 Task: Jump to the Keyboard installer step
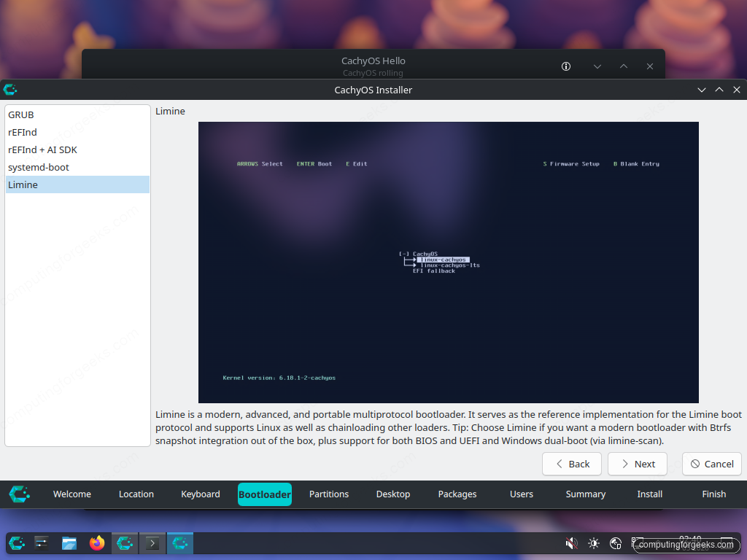201,494
